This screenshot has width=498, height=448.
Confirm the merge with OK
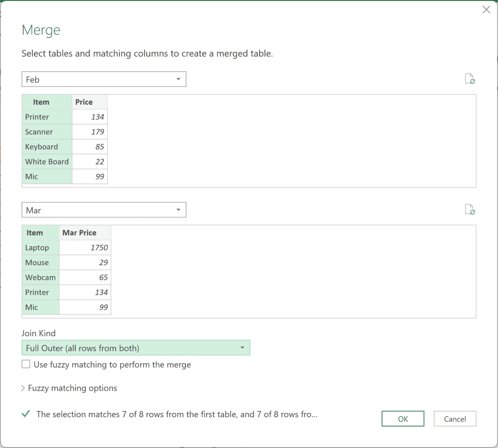pos(403,419)
